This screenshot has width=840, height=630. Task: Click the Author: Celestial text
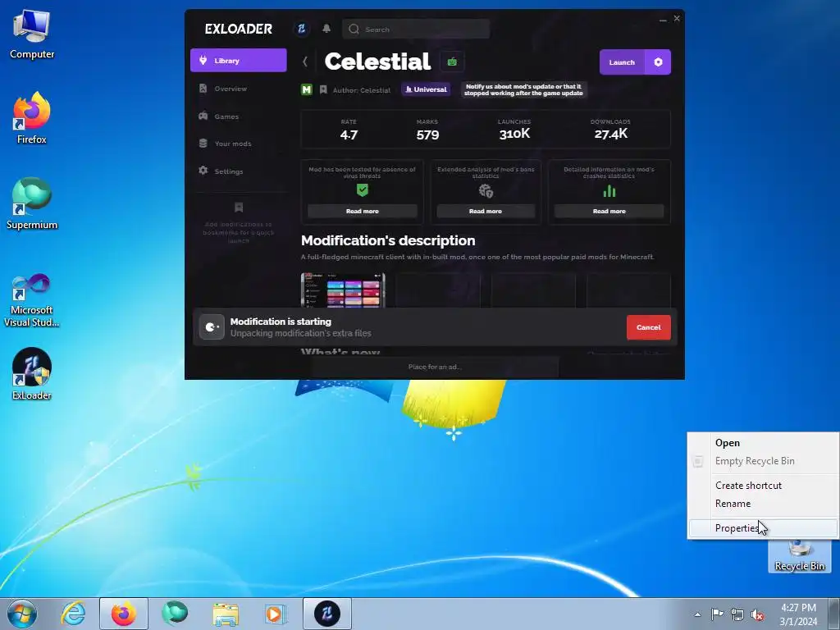pos(362,90)
